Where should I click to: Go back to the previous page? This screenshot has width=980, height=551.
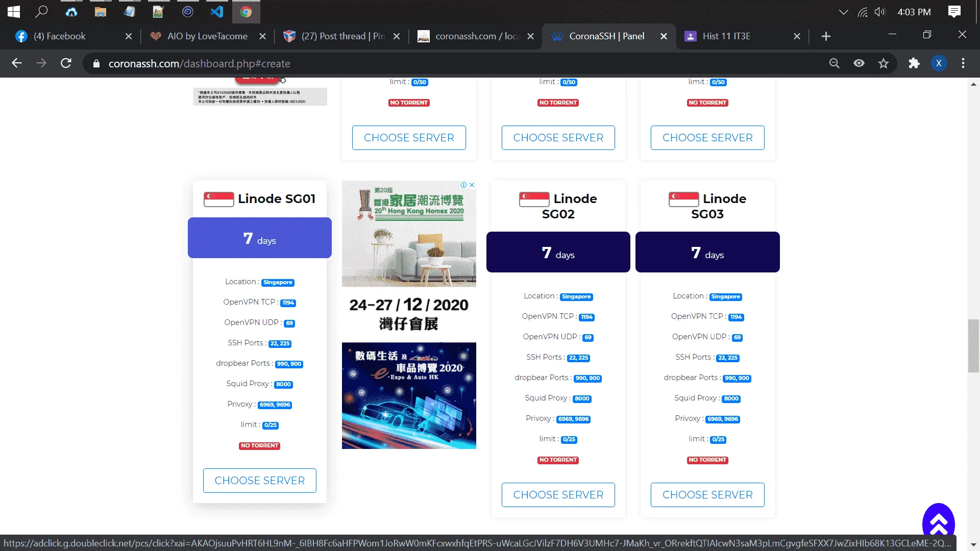(17, 63)
